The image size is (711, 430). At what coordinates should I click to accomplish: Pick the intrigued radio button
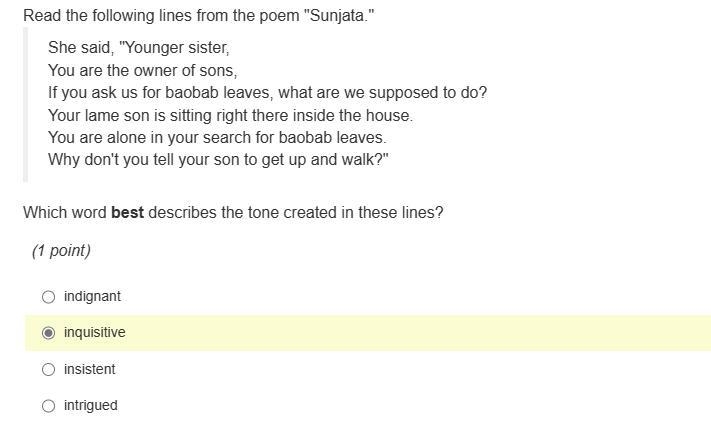[x=49, y=406]
